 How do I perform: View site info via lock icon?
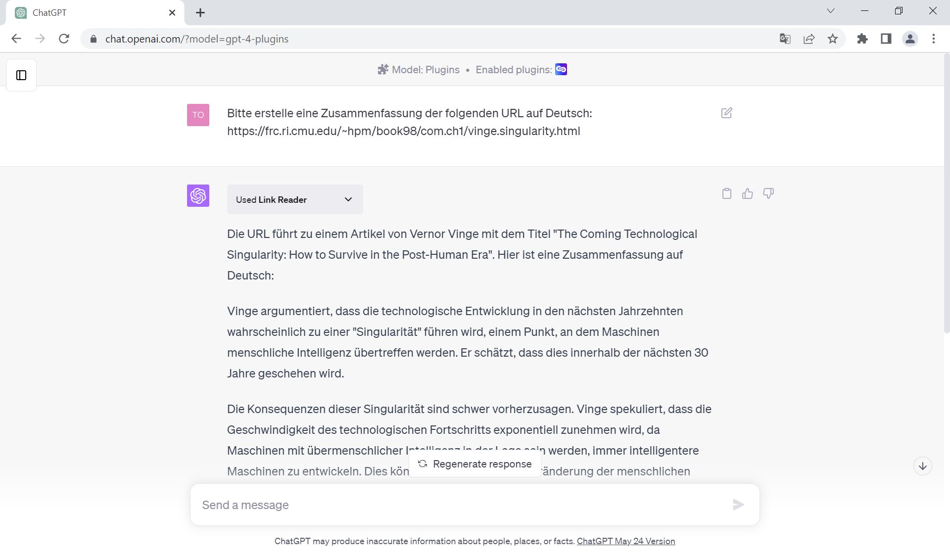(x=94, y=39)
